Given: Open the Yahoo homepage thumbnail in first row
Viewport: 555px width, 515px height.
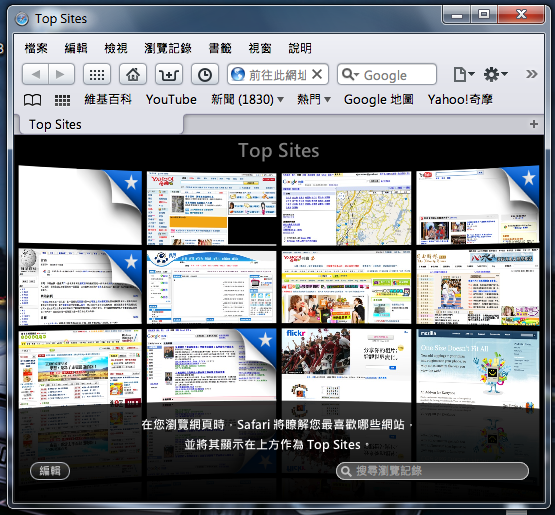Looking at the screenshot, I should click(x=211, y=208).
